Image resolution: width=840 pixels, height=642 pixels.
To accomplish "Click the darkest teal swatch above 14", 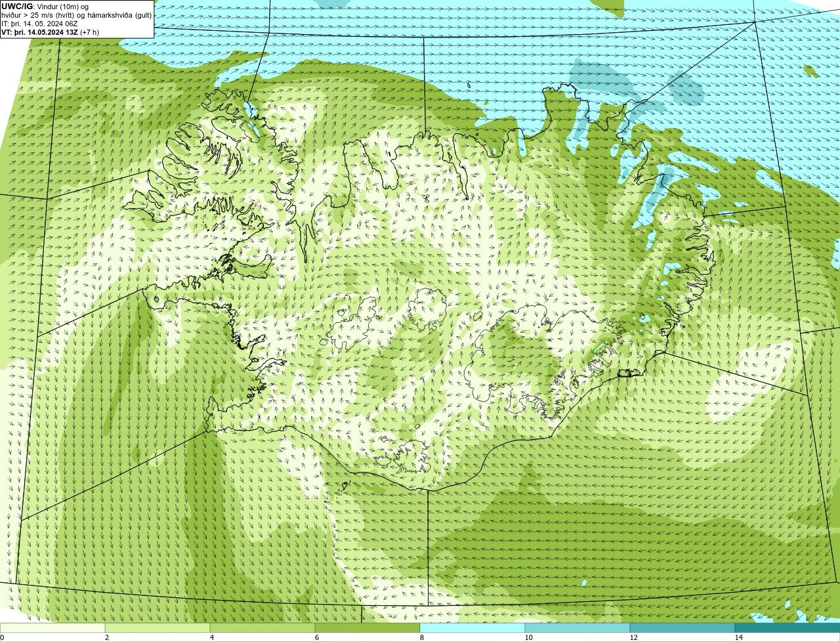I will (x=787, y=628).
